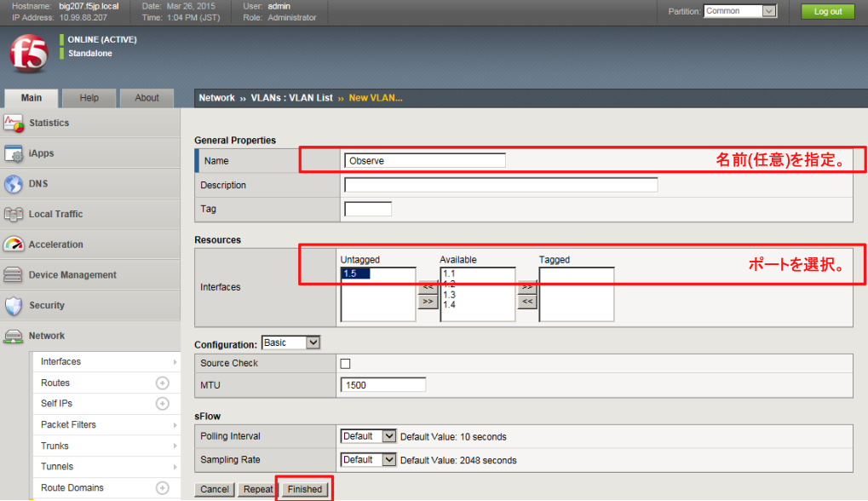Select interface 1.5 in Untagged list
Viewport: 868px width, 501px height.
[355, 274]
